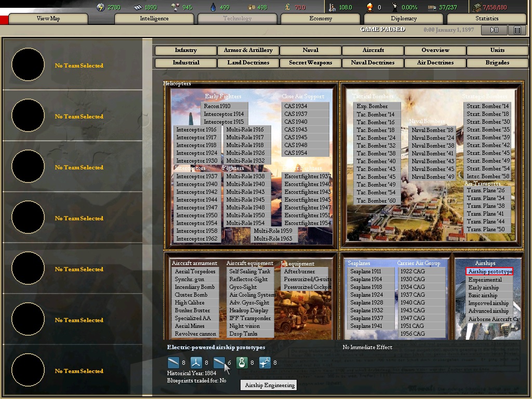This screenshot has width=532, height=399.
Task: Click the pound sign money icon
Action: tap(288, 7)
